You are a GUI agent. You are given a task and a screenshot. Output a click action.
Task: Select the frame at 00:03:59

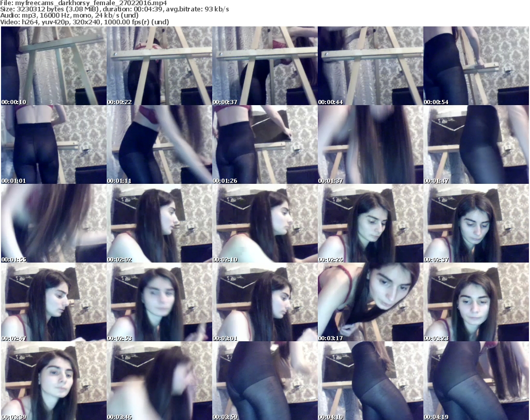click(x=264, y=381)
